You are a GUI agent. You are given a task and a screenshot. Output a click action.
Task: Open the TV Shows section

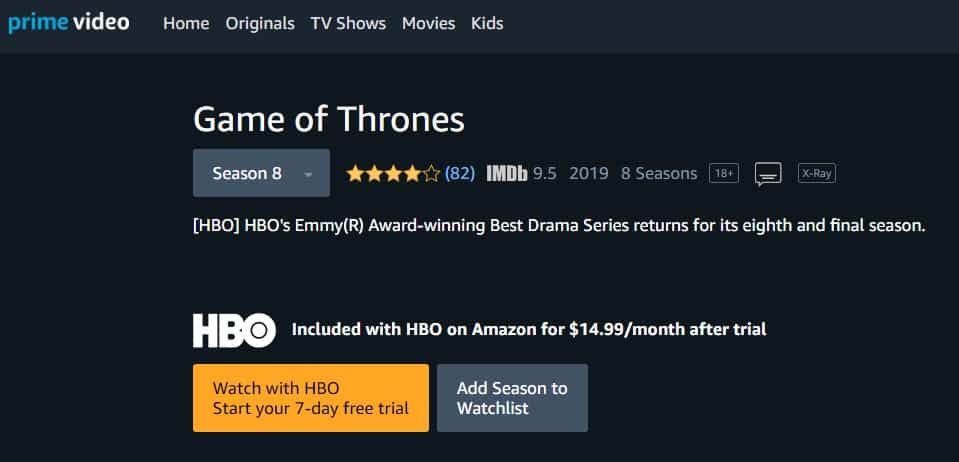click(x=348, y=23)
